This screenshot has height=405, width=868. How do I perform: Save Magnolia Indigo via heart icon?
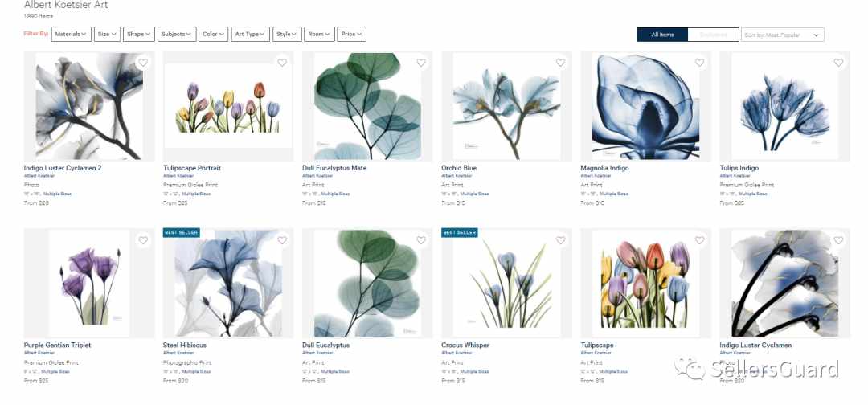pyautogui.click(x=700, y=63)
